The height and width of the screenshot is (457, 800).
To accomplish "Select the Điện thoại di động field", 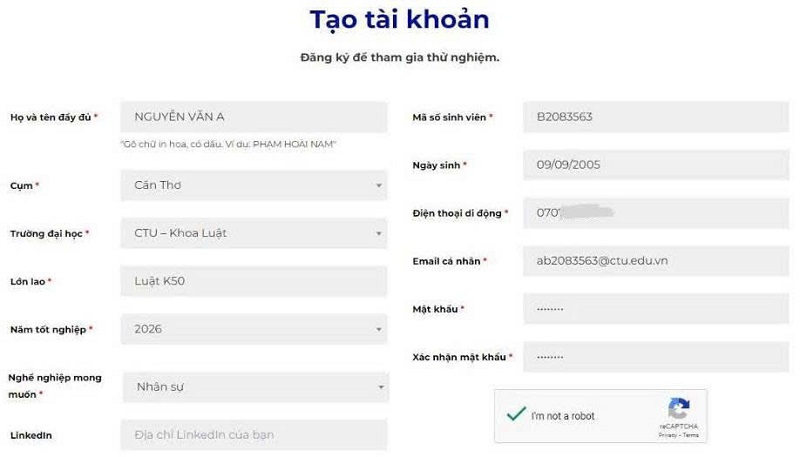I will tap(656, 213).
